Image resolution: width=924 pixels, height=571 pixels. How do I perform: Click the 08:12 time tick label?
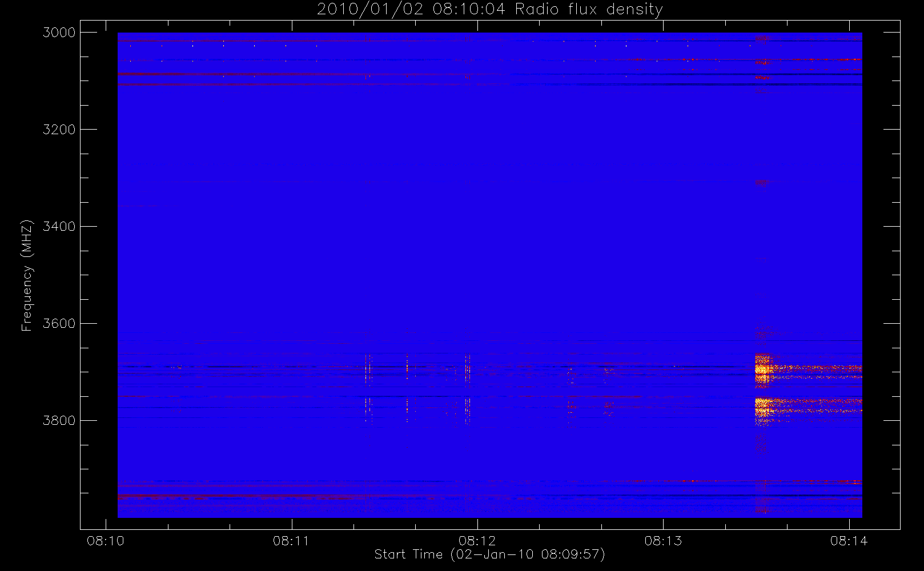point(477,541)
